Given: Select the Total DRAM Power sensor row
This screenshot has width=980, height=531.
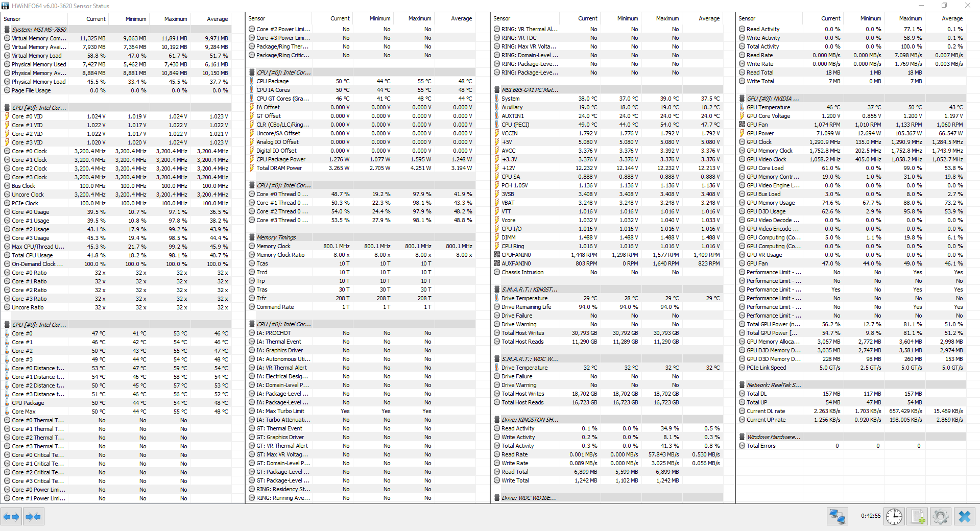Looking at the screenshot, I should pyautogui.click(x=279, y=168).
